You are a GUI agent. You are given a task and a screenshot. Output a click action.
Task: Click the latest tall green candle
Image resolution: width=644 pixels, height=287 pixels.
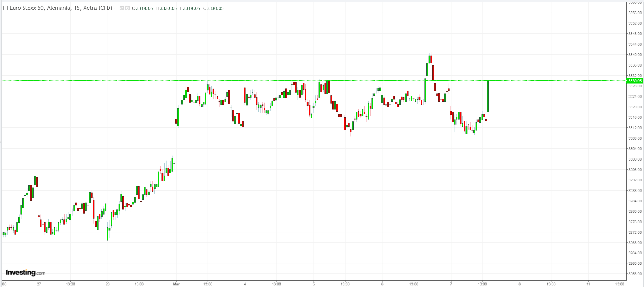pos(488,96)
